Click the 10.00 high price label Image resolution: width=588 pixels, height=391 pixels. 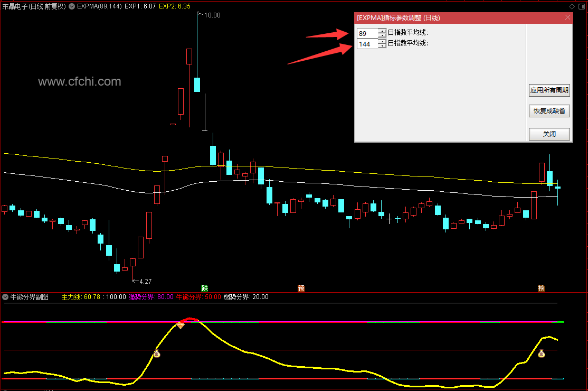(212, 15)
